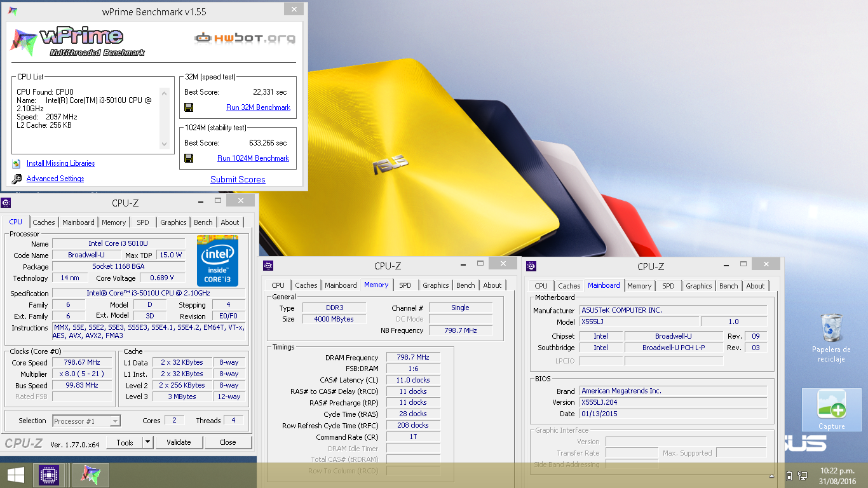Click the BIOS Date value 01/13/2015
Viewport: 868px width, 488px height.
(673, 414)
